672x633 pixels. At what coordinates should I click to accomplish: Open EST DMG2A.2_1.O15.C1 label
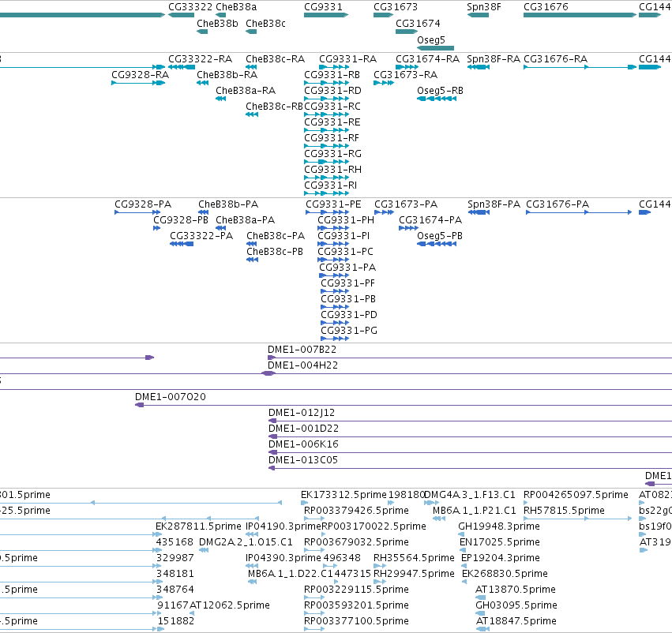point(246,543)
